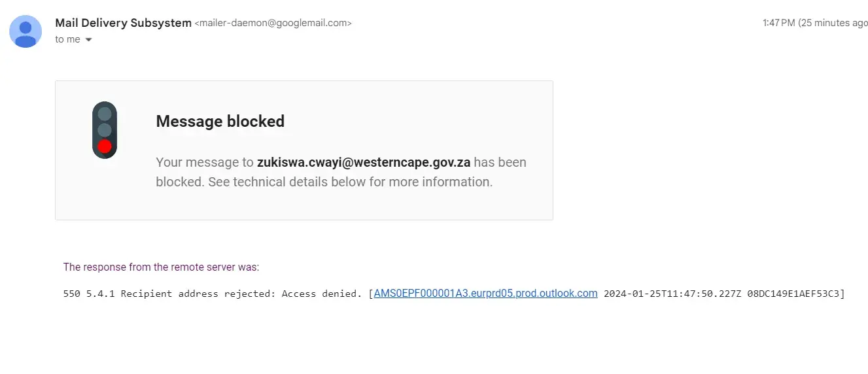Open the AMS0EPF000001A3.eurprd05.prod.outlook.com link
Image resolution: width=868 pixels, height=374 pixels.
[x=485, y=294]
